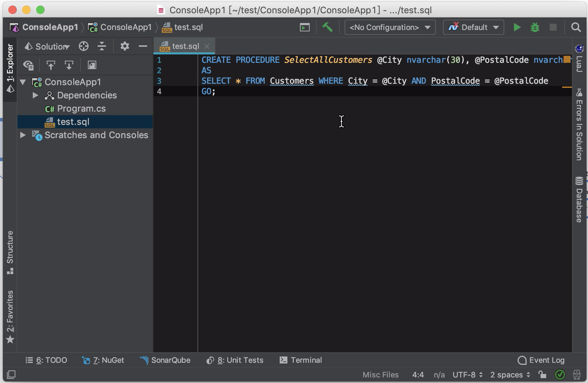Toggle Show All Files eye icon
This screenshot has height=383, width=588.
pos(29,65)
